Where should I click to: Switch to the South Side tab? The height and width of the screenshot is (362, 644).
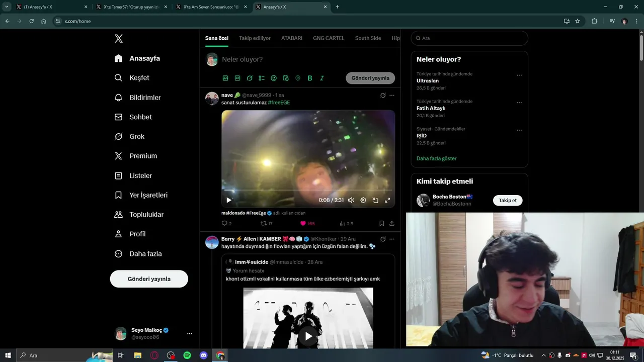click(x=368, y=38)
